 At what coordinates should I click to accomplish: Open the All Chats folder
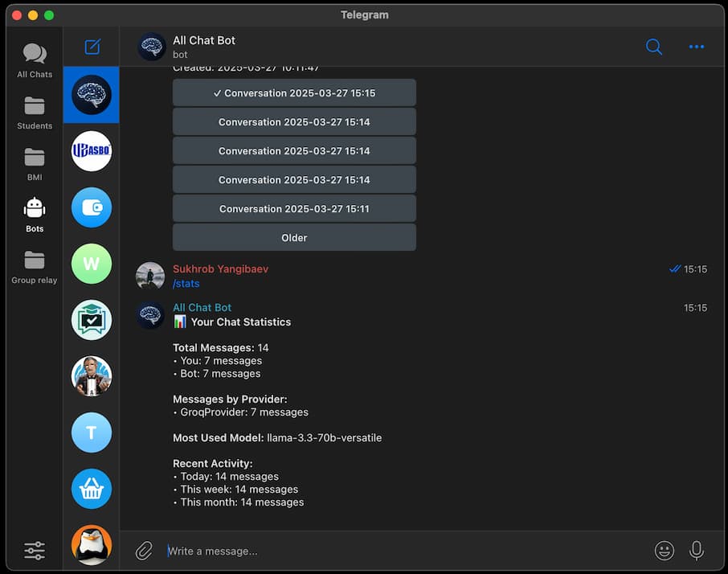tap(35, 60)
